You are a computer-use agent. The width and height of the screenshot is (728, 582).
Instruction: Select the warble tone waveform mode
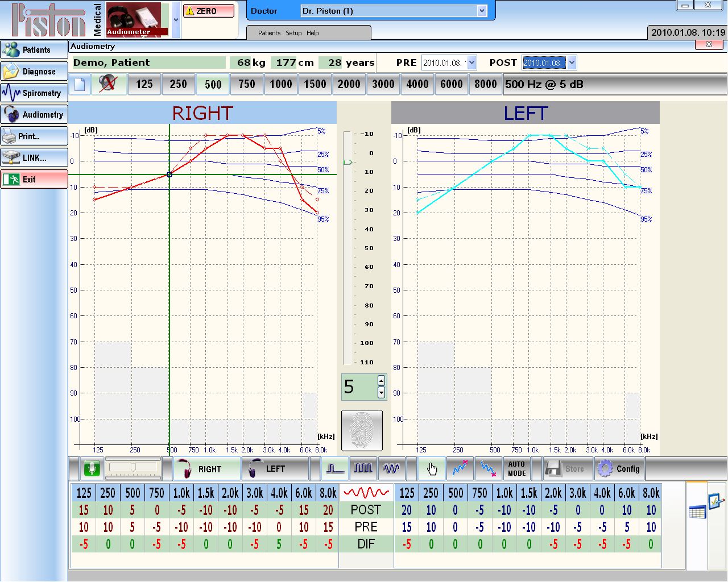coord(392,469)
